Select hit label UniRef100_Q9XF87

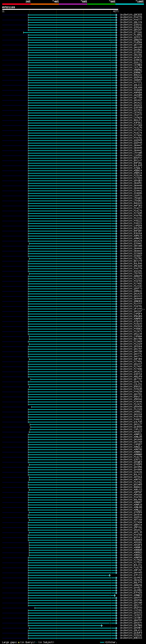tap(131, 597)
